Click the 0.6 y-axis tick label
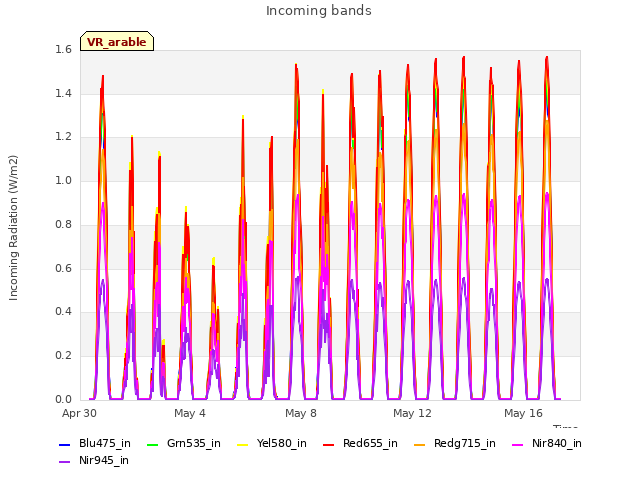Image resolution: width=640 pixels, height=480 pixels. (x=63, y=268)
